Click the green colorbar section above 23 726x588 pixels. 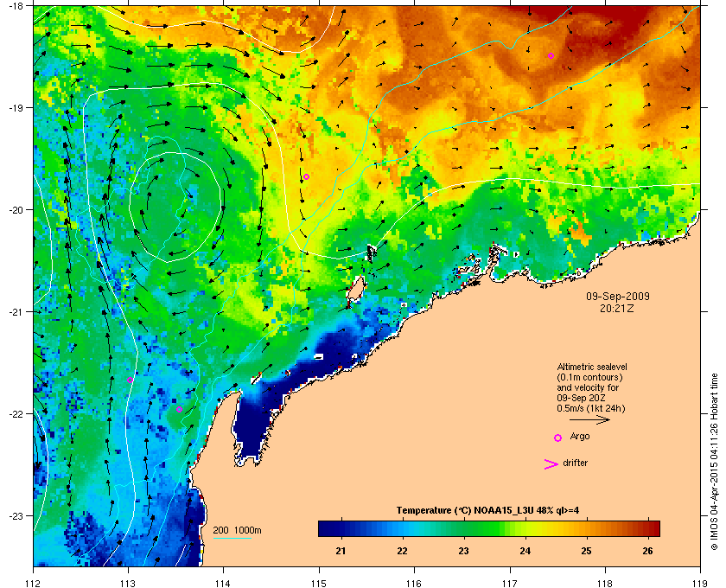coord(464,528)
